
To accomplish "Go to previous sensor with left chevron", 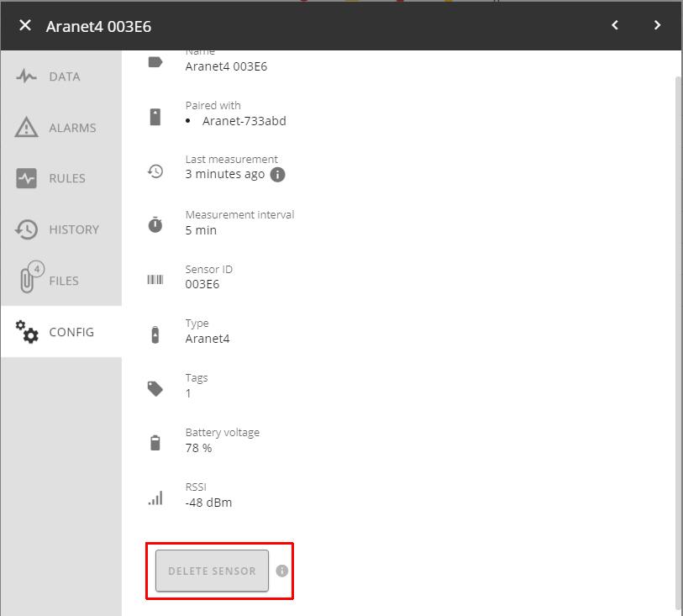I will coord(615,25).
